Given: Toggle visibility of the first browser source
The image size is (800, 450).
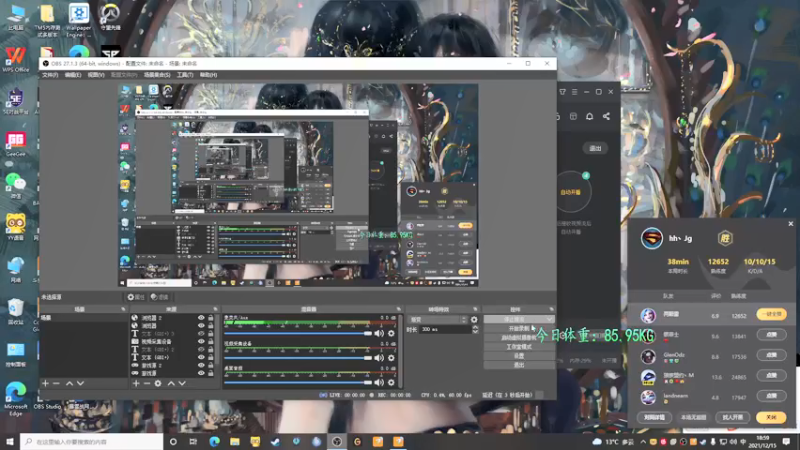Looking at the screenshot, I should [201, 318].
